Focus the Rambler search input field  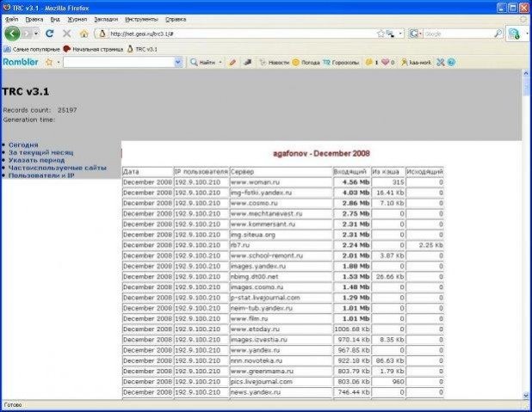click(x=119, y=63)
